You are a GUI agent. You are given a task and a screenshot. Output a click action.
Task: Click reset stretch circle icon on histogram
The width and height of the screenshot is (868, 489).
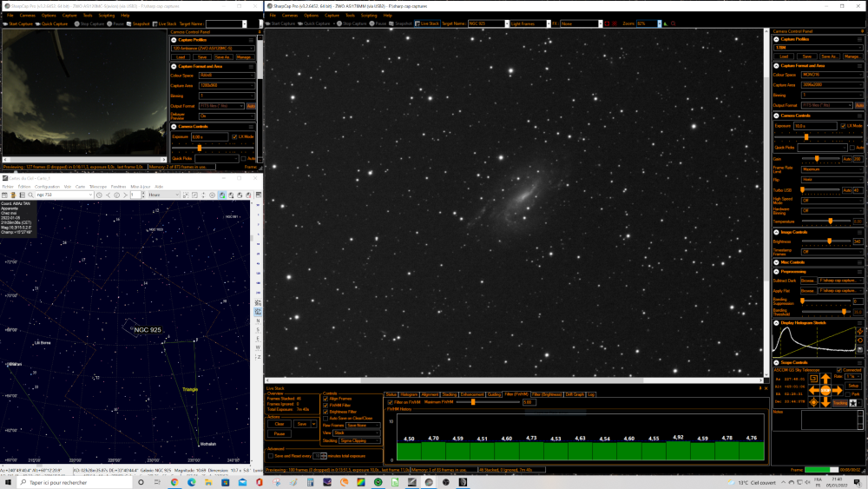click(x=859, y=340)
